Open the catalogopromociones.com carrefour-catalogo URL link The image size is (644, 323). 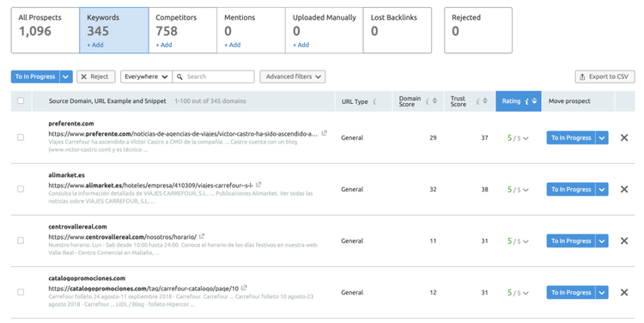coord(143,289)
